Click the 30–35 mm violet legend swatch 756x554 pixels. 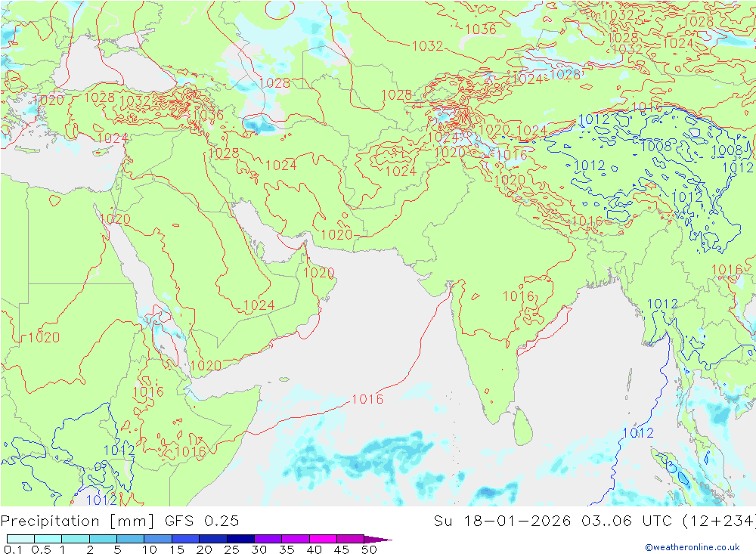pos(268,539)
